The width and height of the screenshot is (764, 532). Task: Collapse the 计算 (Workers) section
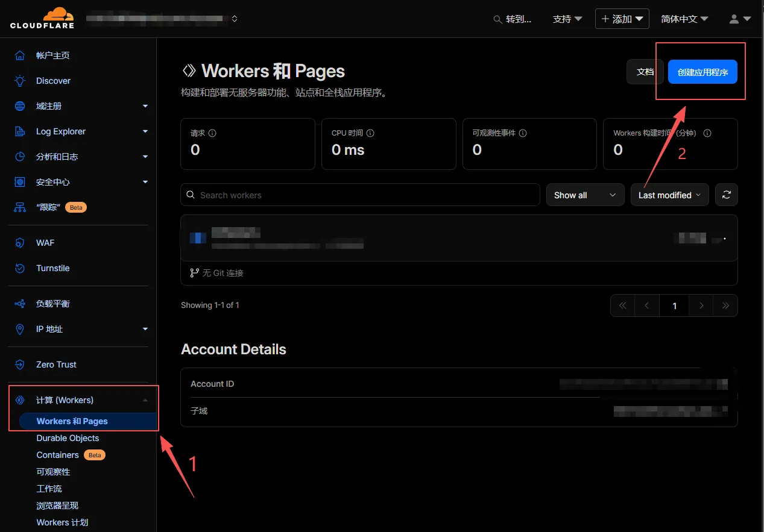pyautogui.click(x=145, y=400)
